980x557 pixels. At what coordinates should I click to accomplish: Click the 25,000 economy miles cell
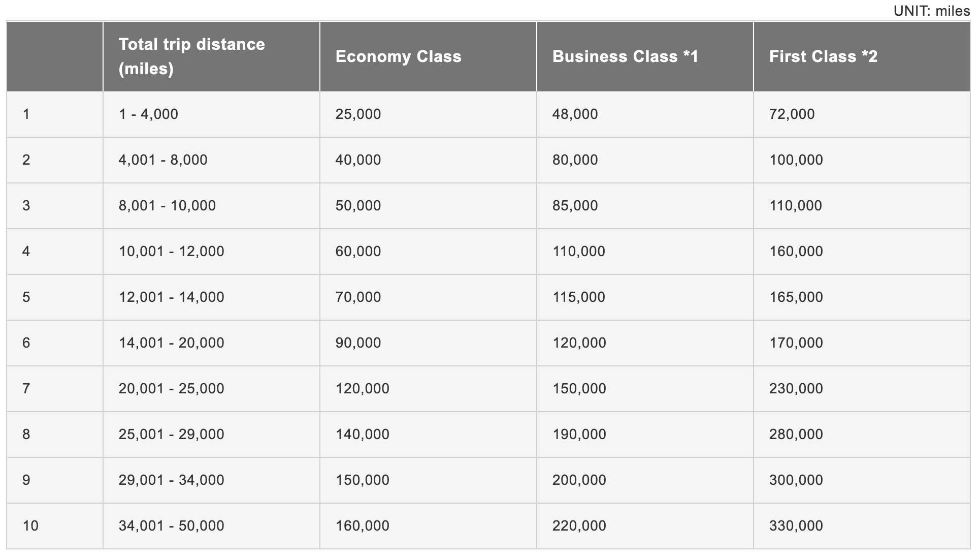[428, 114]
